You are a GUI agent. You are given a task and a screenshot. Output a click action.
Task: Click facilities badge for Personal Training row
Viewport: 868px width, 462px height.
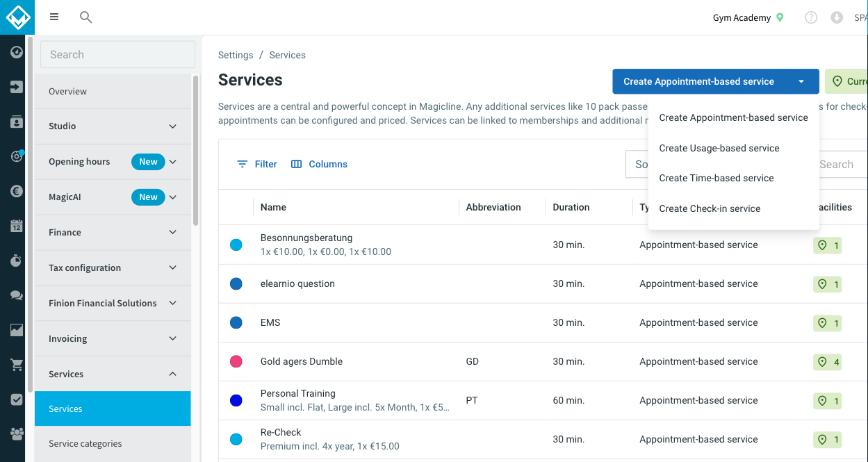click(828, 401)
